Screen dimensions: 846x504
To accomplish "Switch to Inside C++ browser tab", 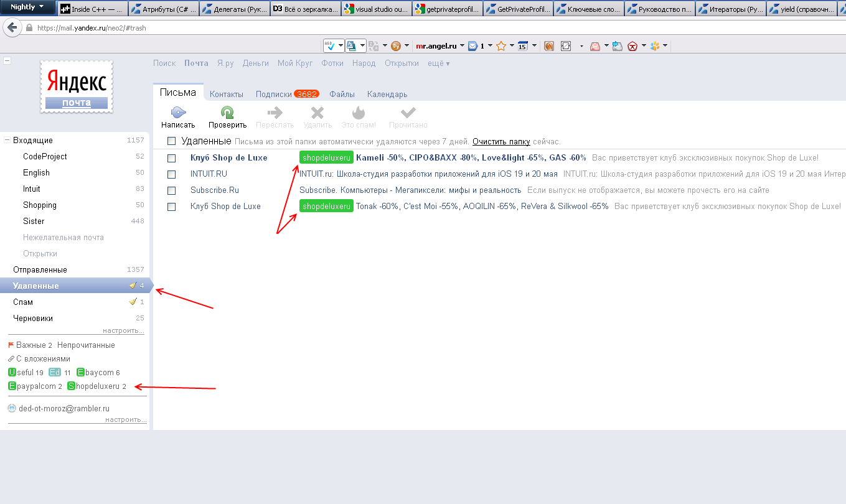I will coord(92,9).
